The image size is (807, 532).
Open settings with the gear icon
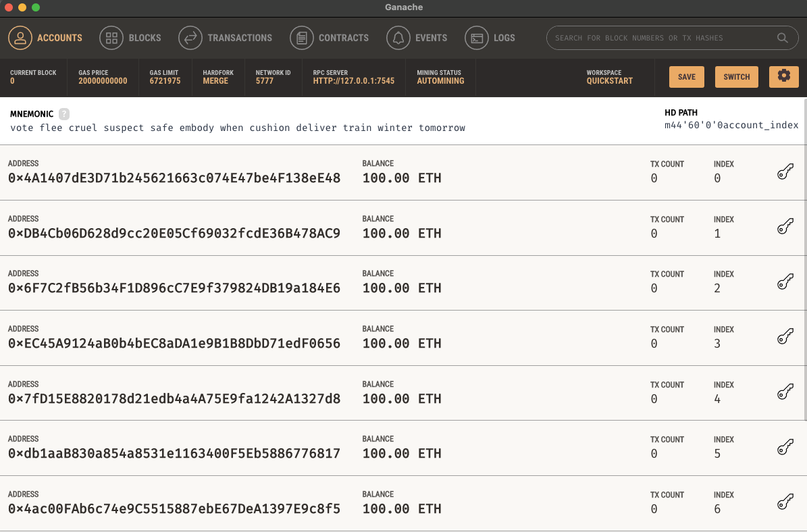(784, 77)
